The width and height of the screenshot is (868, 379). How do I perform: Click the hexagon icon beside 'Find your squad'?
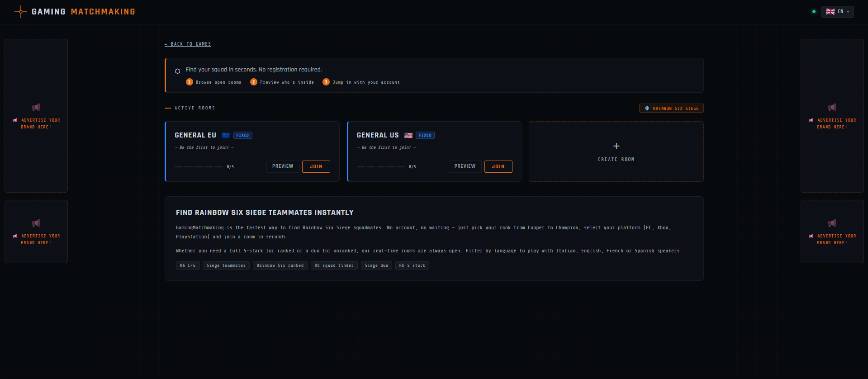click(x=177, y=71)
